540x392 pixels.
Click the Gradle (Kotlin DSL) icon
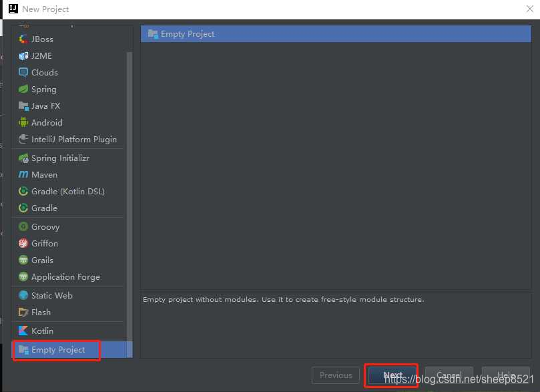23,191
